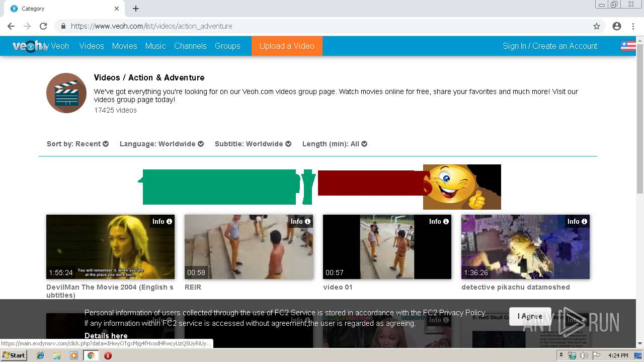The image size is (644, 362).
Task: Open the media player taskbar icon
Action: click(74, 355)
